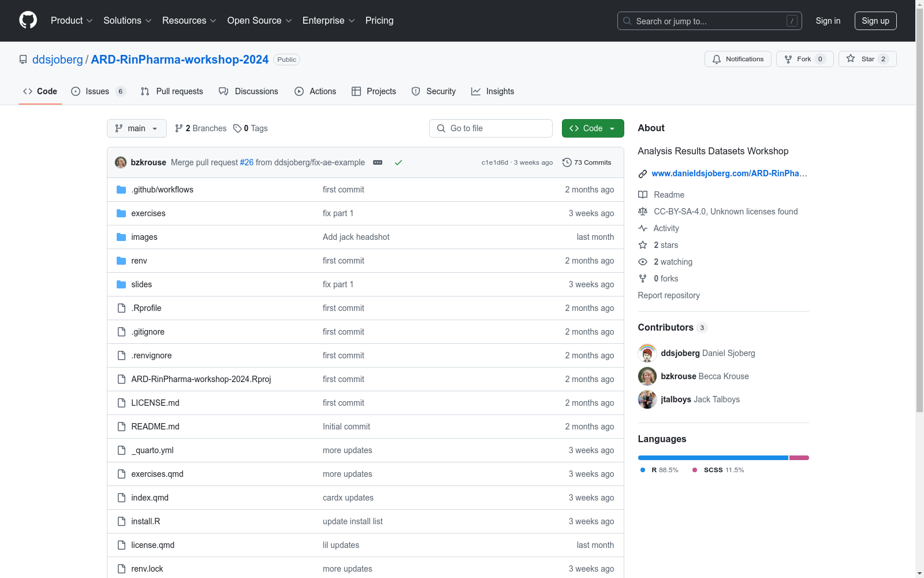Click the .Rprofile file icon

click(121, 308)
